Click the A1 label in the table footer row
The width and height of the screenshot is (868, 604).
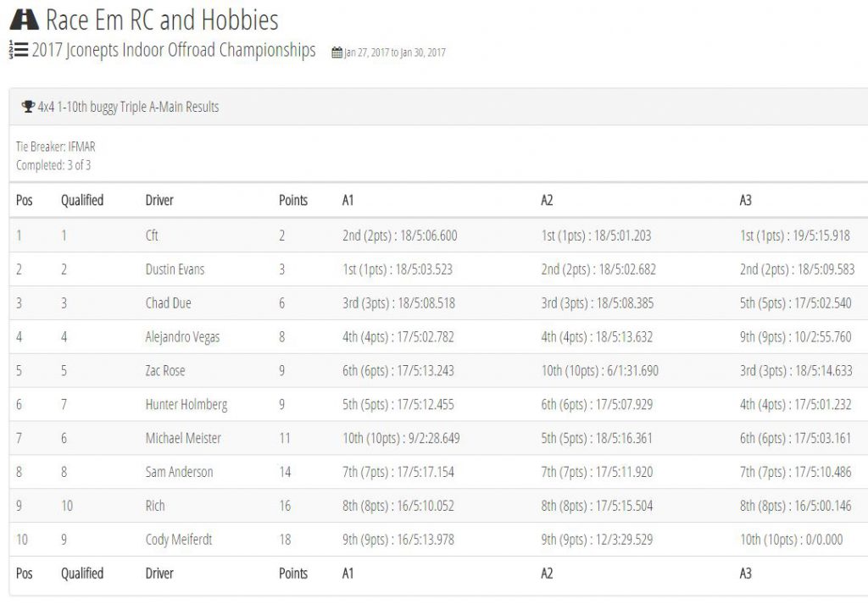[x=348, y=574]
